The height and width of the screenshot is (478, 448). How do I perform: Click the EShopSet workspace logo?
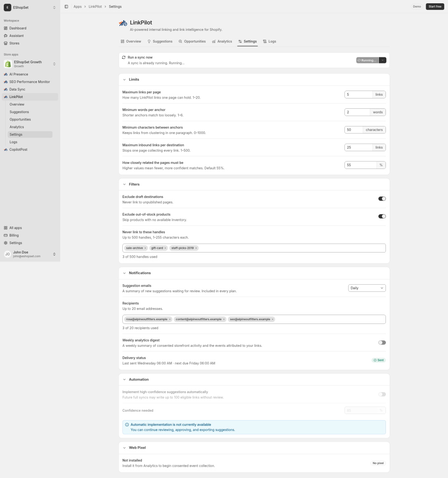(x=7, y=7)
